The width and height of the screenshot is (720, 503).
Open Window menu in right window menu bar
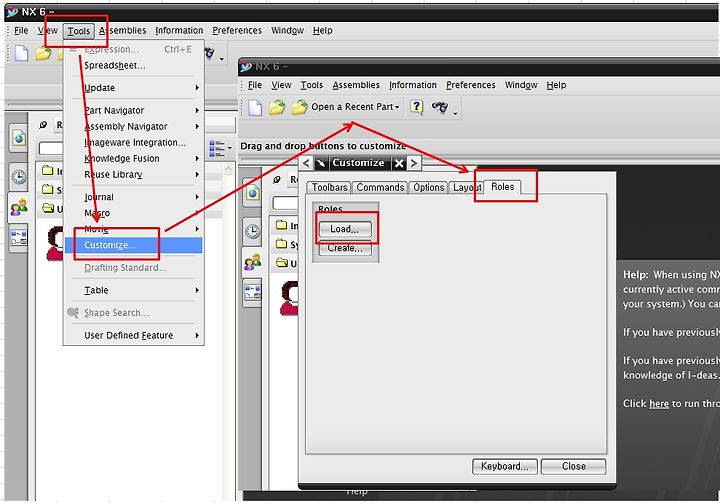pyautogui.click(x=521, y=85)
